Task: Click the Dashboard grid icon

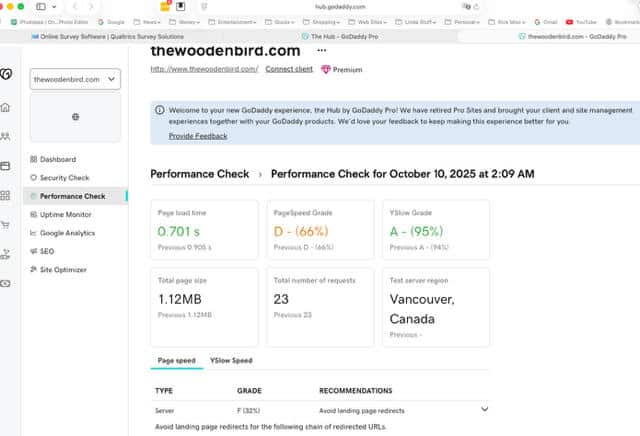Action: point(33,159)
